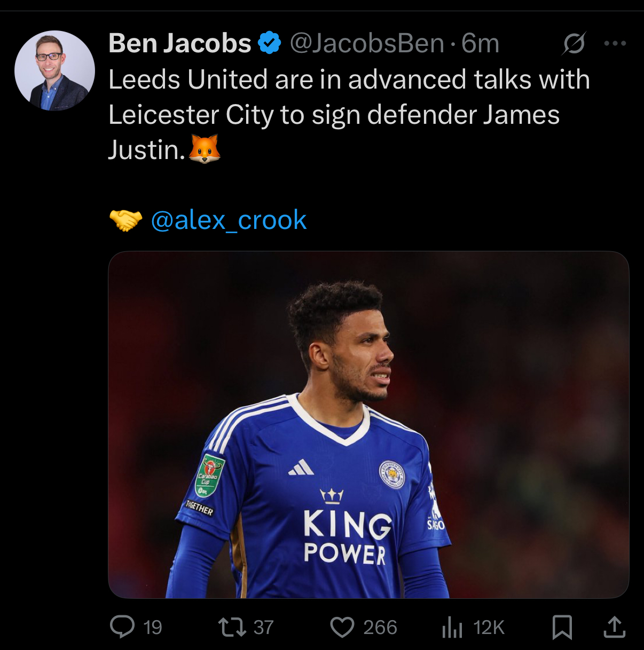Click the Ben Jacobs display name
Image resolution: width=644 pixels, height=650 pixels.
179,43
